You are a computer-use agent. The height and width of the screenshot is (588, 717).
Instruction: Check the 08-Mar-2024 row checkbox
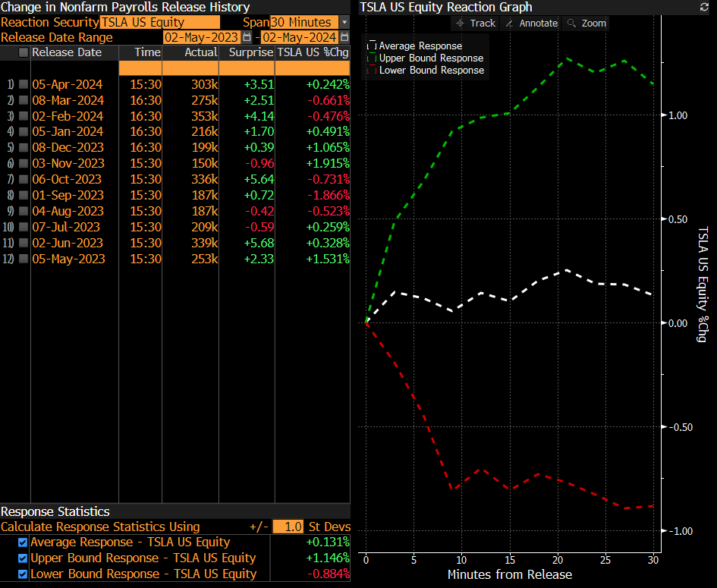23,100
